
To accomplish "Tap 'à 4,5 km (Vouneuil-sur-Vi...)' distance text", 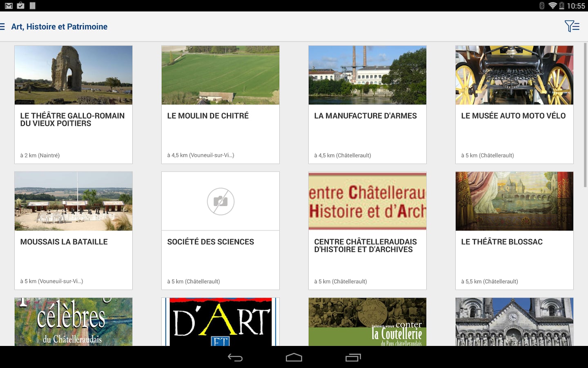I will (x=200, y=155).
